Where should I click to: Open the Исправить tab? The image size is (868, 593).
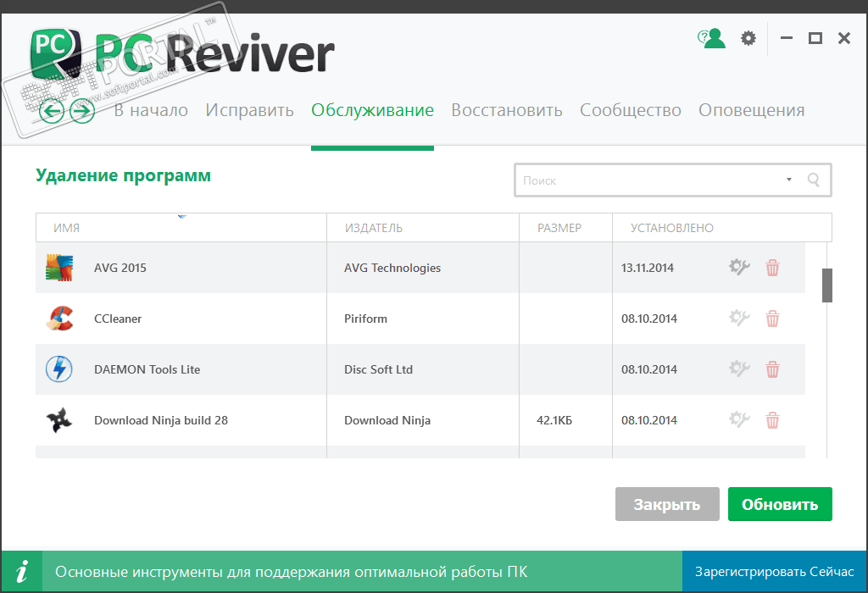click(250, 110)
